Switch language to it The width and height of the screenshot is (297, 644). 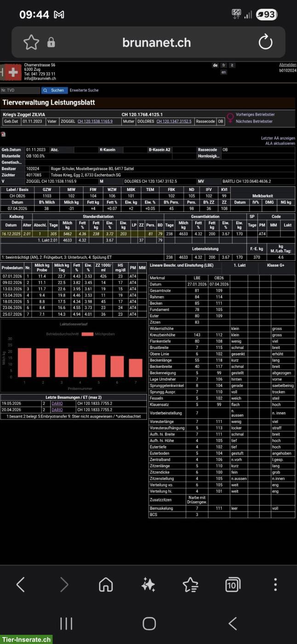232,65
